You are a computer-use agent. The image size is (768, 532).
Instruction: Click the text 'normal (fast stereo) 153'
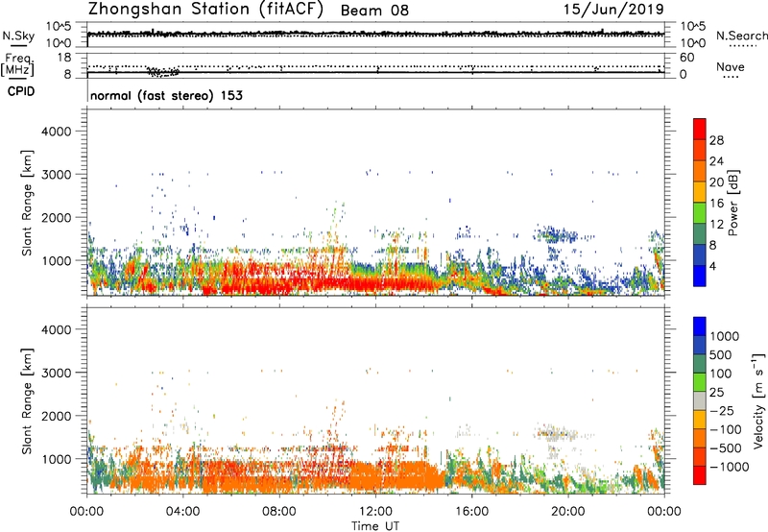166,95
